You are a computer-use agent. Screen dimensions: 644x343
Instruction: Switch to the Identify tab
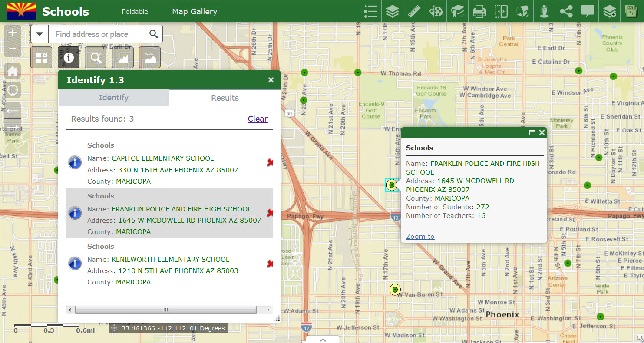[114, 98]
